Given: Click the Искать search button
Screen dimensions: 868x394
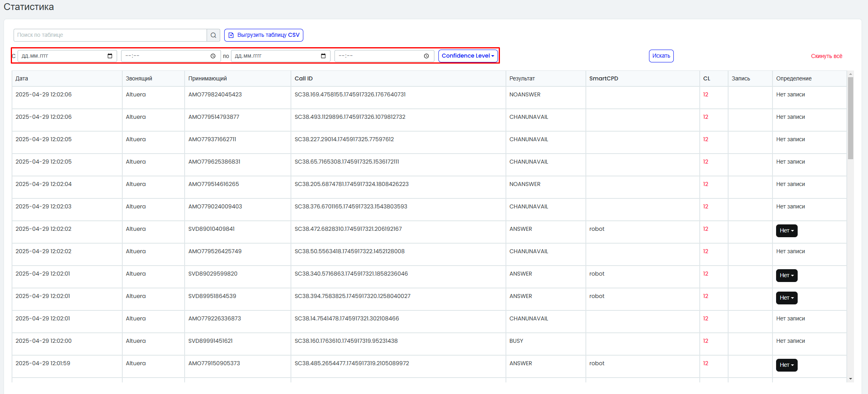Looking at the screenshot, I should [x=661, y=56].
